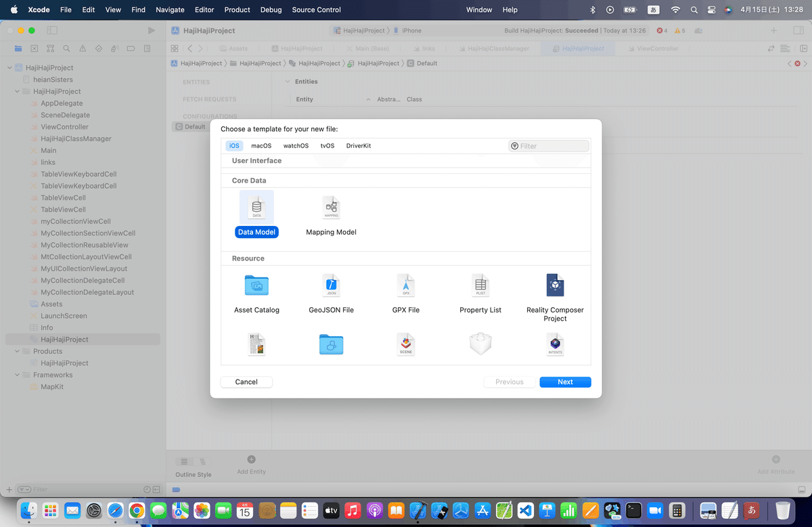Select the Intents definition file icon
Viewport: 812px width, 527px height.
pos(555,344)
